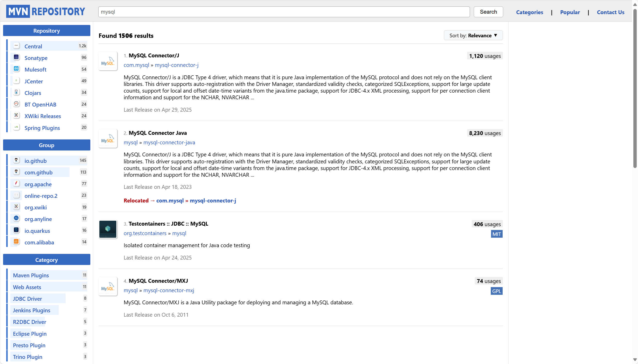This screenshot has width=638, height=364.
Task: Click the MVN Repository logo
Action: tap(46, 12)
